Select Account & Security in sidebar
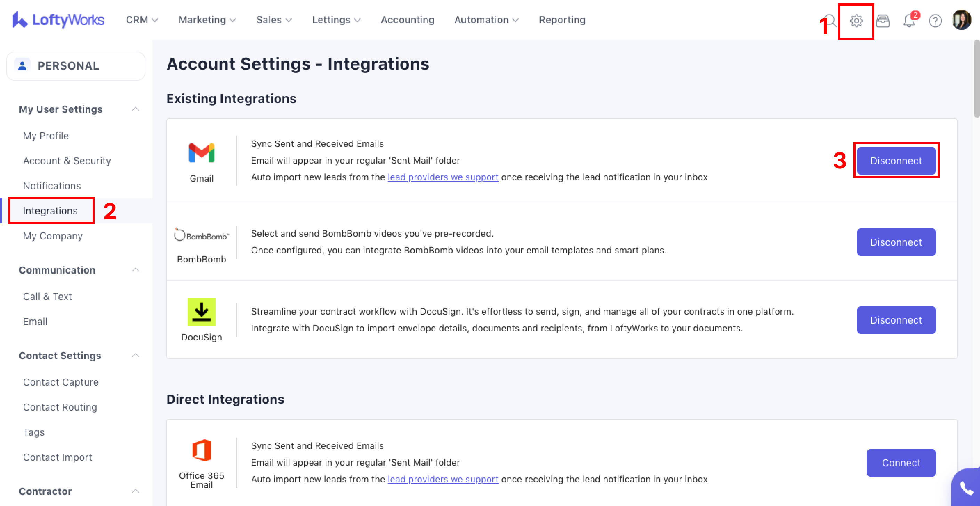This screenshot has height=506, width=980. [x=67, y=161]
